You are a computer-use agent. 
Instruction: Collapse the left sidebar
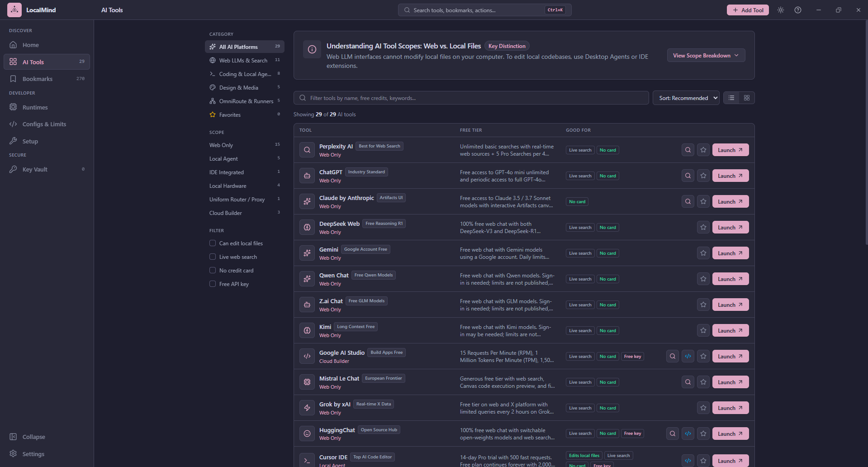(x=47, y=437)
